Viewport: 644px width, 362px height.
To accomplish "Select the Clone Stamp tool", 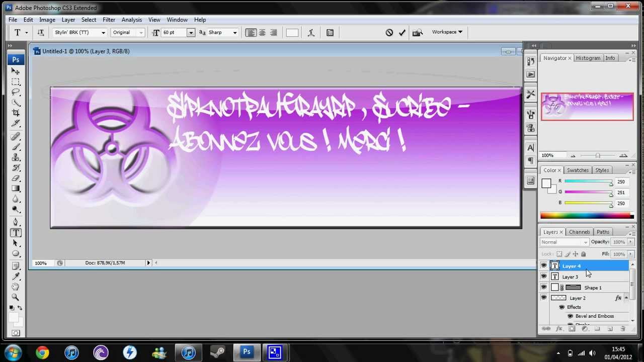I will [x=16, y=157].
